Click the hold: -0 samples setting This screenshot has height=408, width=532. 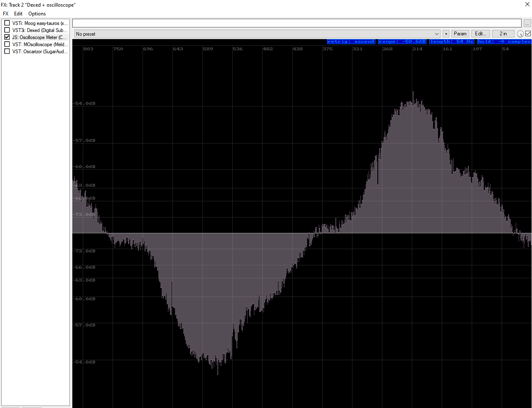point(504,42)
